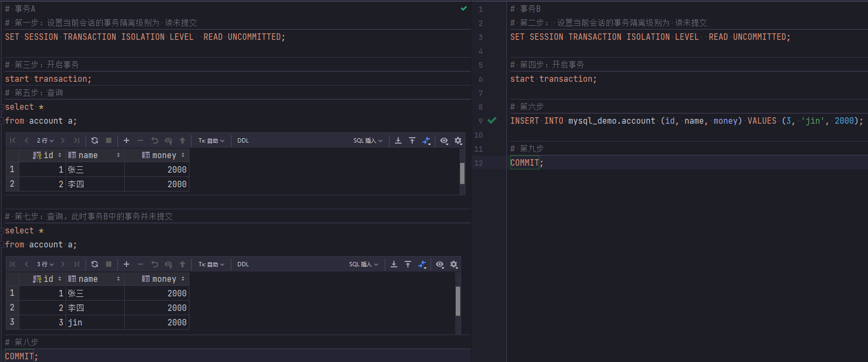Click the DDL button in second result toolbar

[243, 264]
